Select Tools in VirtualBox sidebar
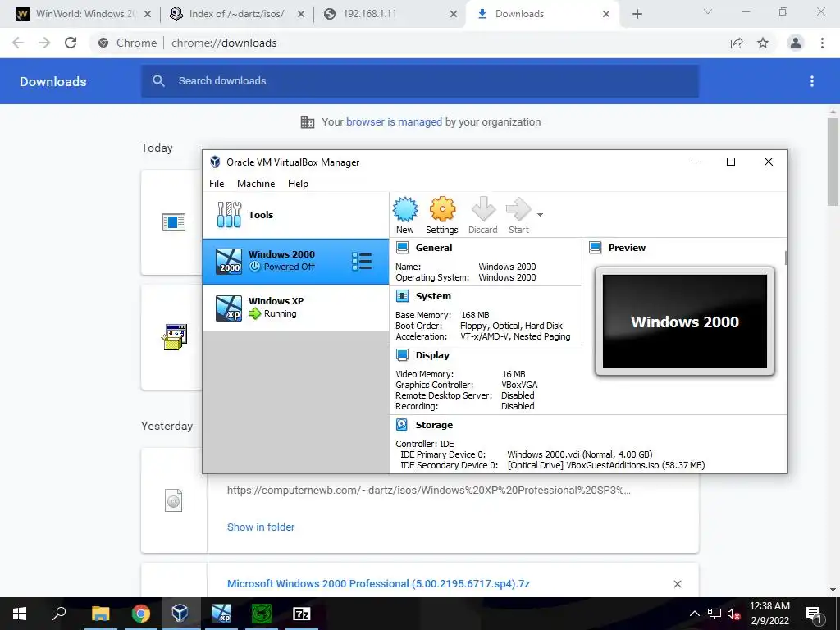Screen dimensions: 840x630 295,215
